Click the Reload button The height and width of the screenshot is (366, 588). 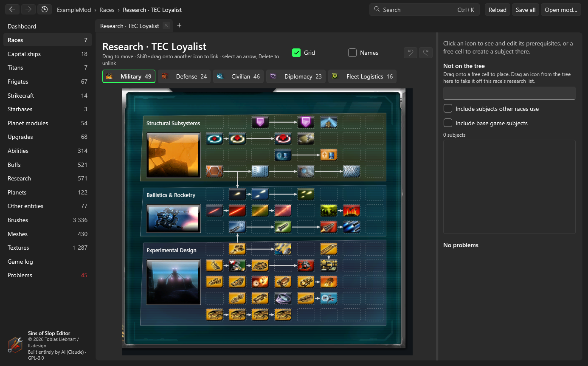point(498,10)
